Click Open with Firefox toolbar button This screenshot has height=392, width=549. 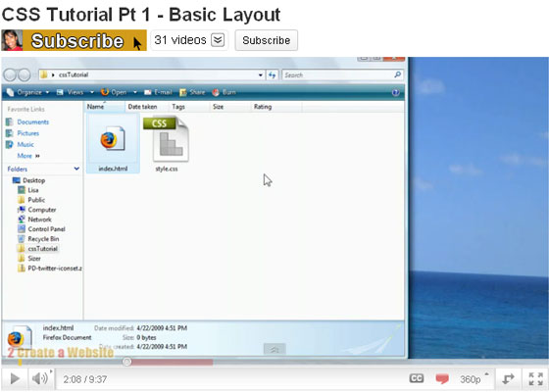pyautogui.click(x=114, y=92)
